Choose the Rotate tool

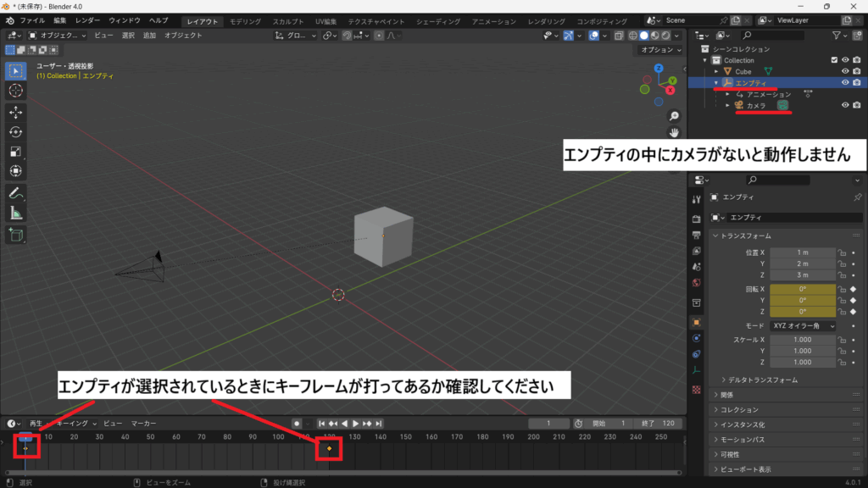click(x=16, y=131)
